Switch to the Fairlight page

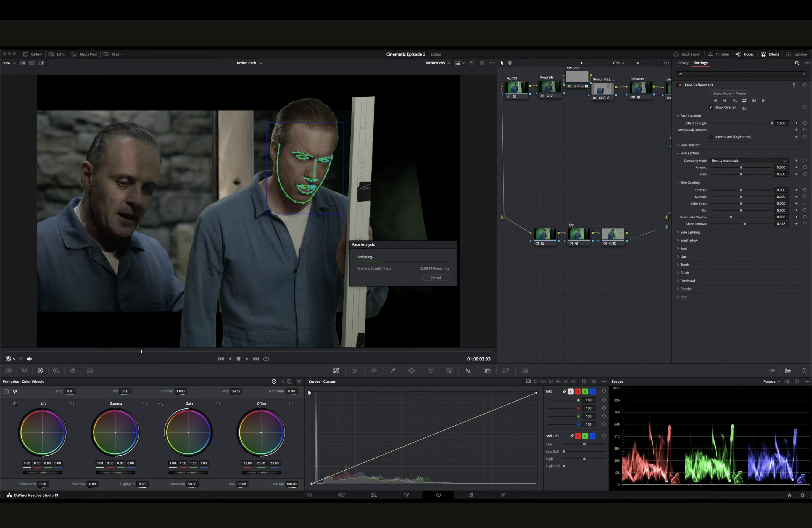point(471,495)
